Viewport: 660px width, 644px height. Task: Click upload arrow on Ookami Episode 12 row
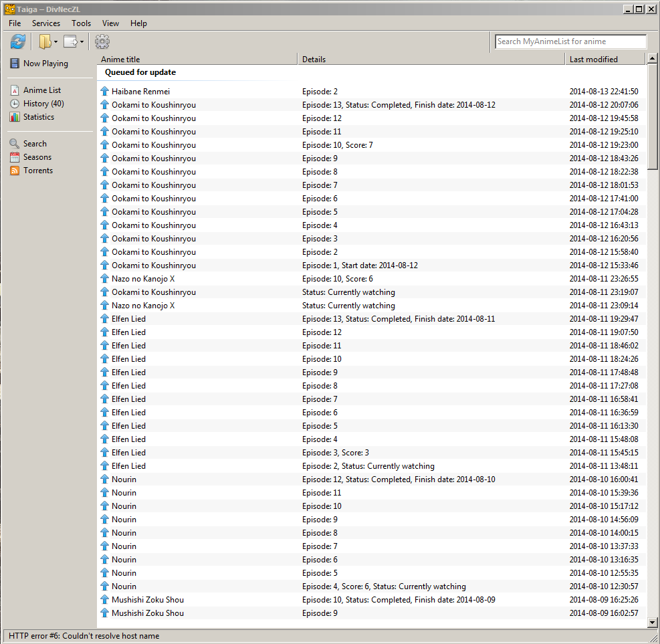105,118
